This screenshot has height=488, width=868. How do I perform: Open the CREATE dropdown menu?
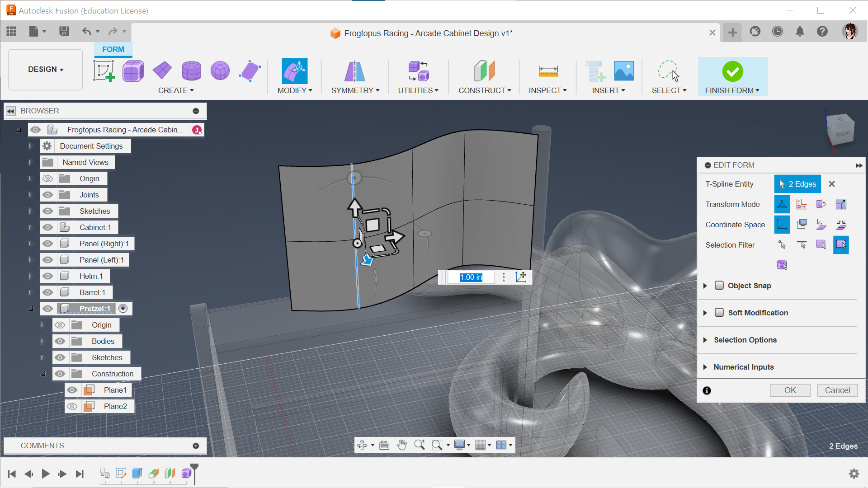click(176, 90)
